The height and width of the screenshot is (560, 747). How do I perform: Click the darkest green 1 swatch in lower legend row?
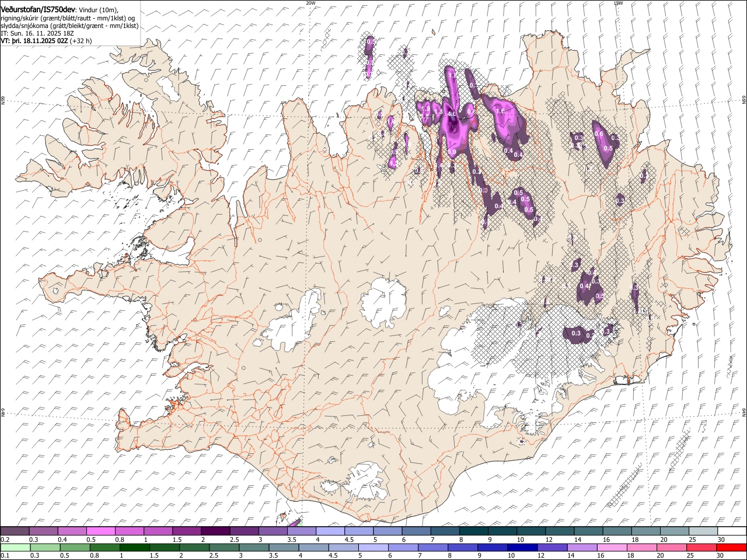pyautogui.click(x=135, y=547)
